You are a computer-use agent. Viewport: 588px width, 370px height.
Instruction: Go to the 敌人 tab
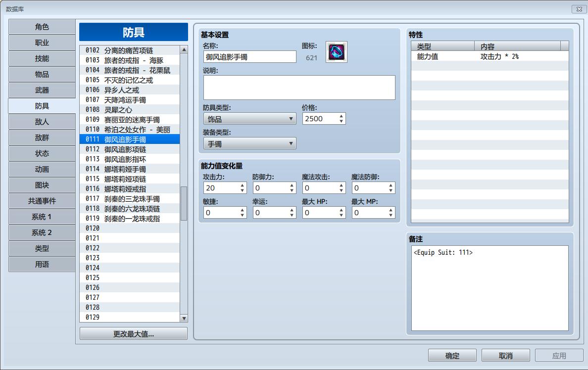tap(42, 122)
